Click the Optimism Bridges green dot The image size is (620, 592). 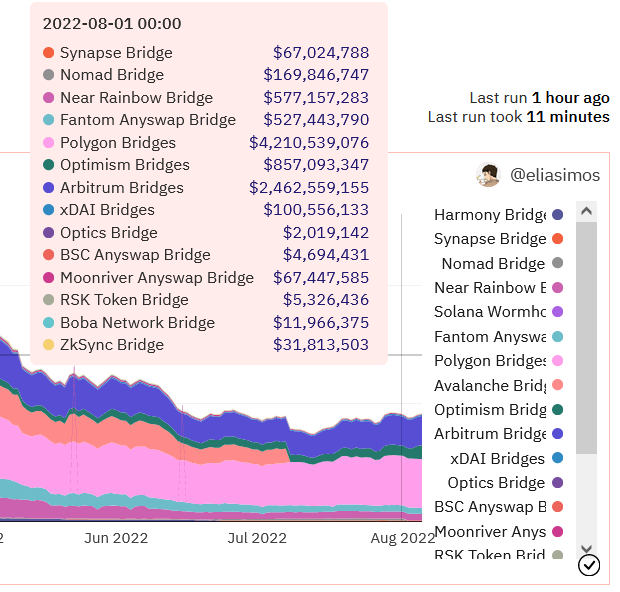tap(558, 410)
